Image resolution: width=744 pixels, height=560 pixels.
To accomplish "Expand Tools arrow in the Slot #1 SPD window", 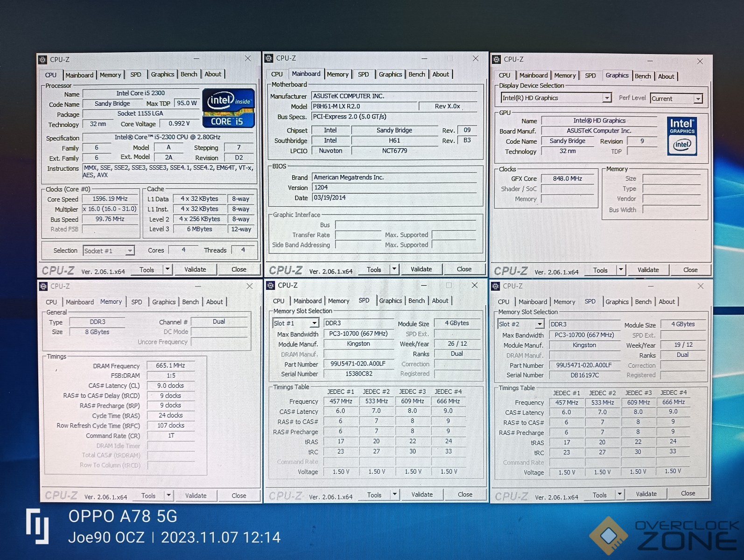I will point(394,495).
